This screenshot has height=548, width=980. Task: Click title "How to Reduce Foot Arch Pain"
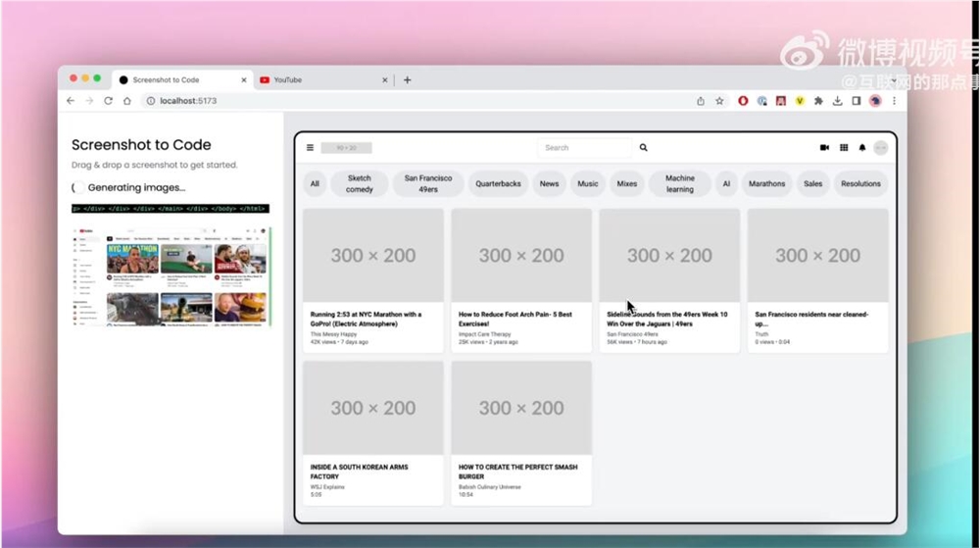click(x=515, y=320)
